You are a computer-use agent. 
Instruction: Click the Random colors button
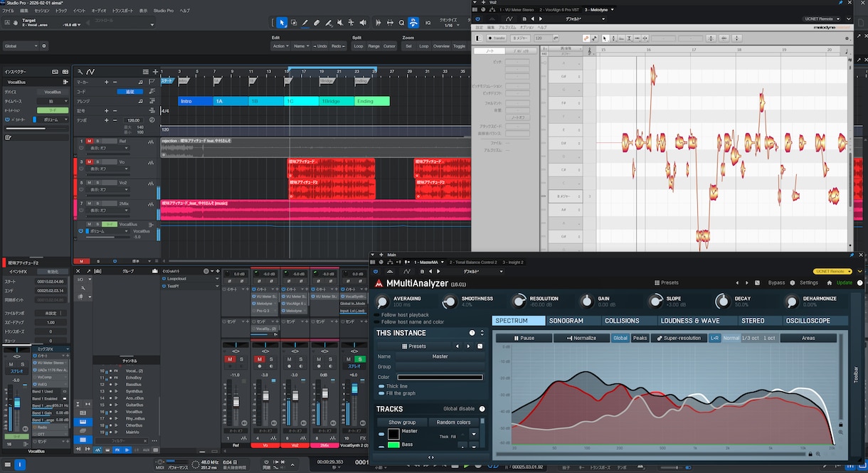[x=453, y=422]
